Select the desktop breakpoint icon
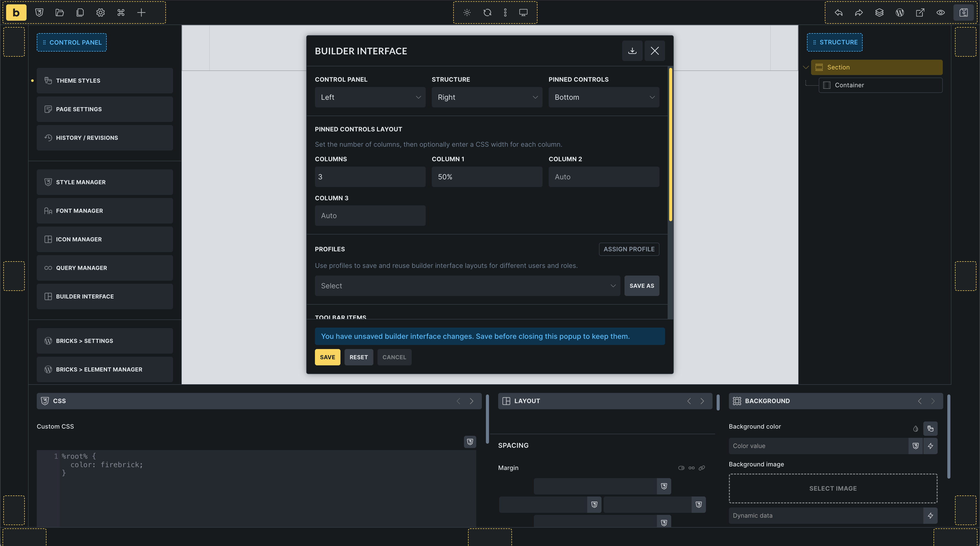 click(523, 13)
